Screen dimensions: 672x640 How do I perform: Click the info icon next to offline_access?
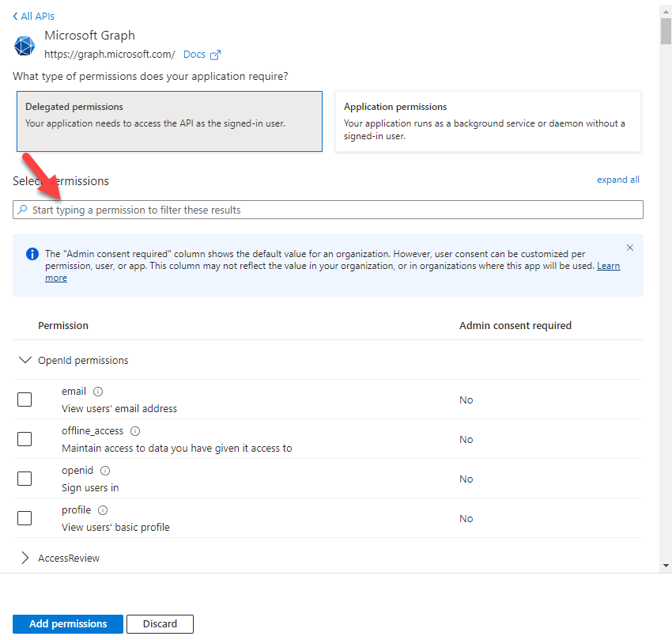[x=135, y=431]
